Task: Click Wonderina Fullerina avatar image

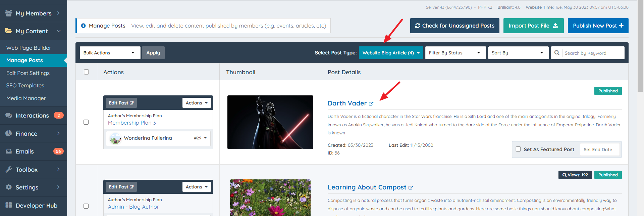Action: (x=115, y=138)
